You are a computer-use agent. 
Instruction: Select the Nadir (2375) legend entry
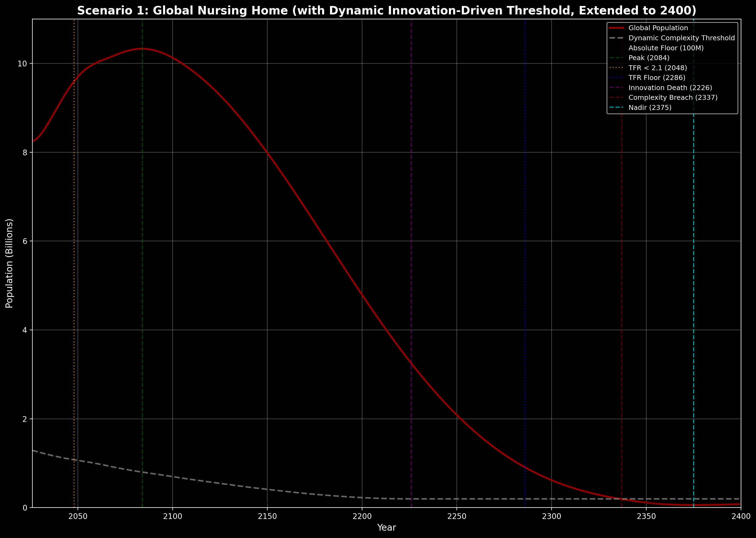coord(650,108)
